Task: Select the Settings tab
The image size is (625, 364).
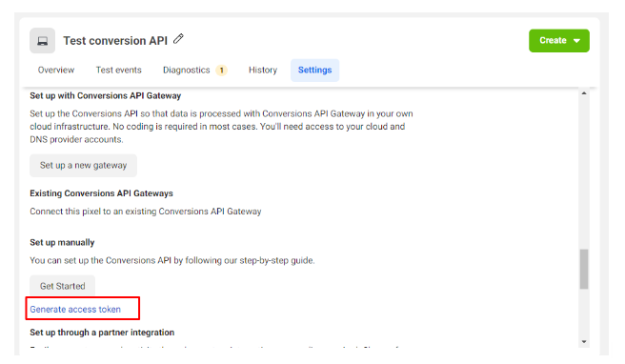Action: coord(315,71)
